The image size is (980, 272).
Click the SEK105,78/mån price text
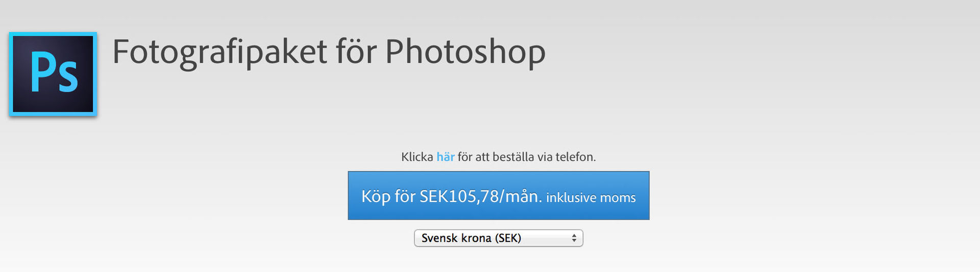481,196
